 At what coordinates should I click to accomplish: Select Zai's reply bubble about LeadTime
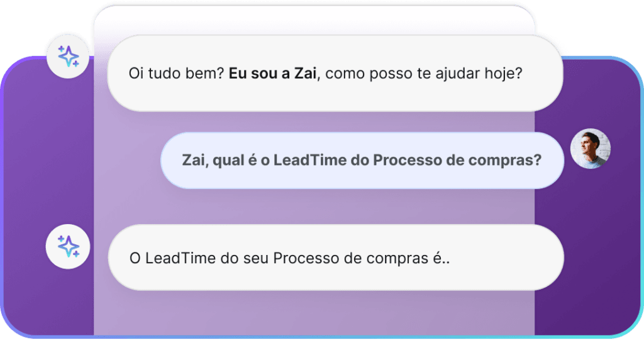click(x=336, y=258)
